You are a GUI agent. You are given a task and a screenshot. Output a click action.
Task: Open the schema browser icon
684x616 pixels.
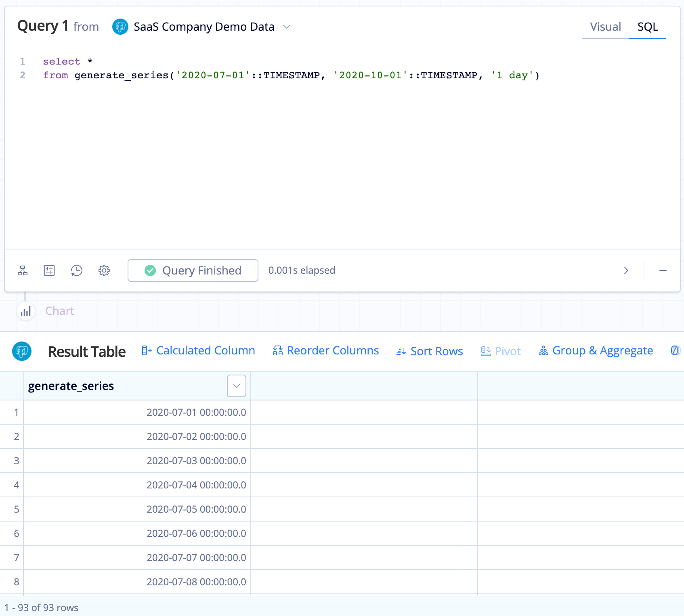(x=23, y=270)
